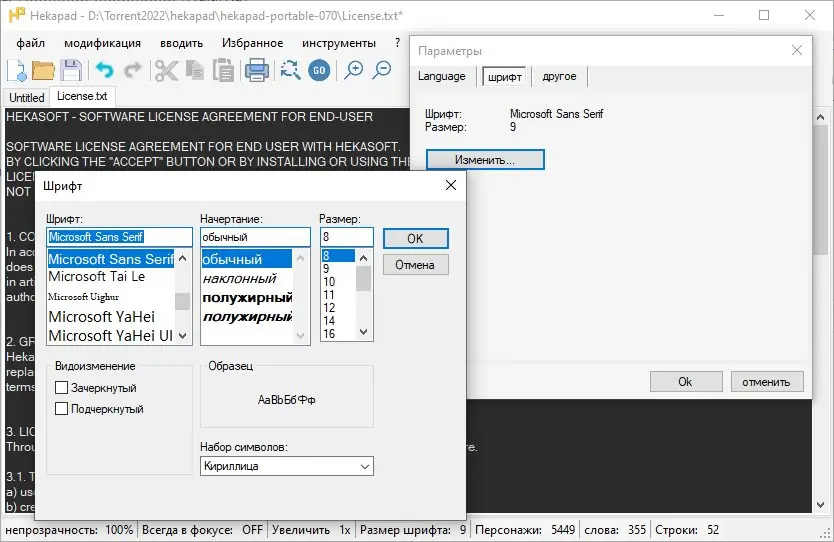This screenshot has width=834, height=542.
Task: Select the License.txt document tab
Action: (82, 96)
